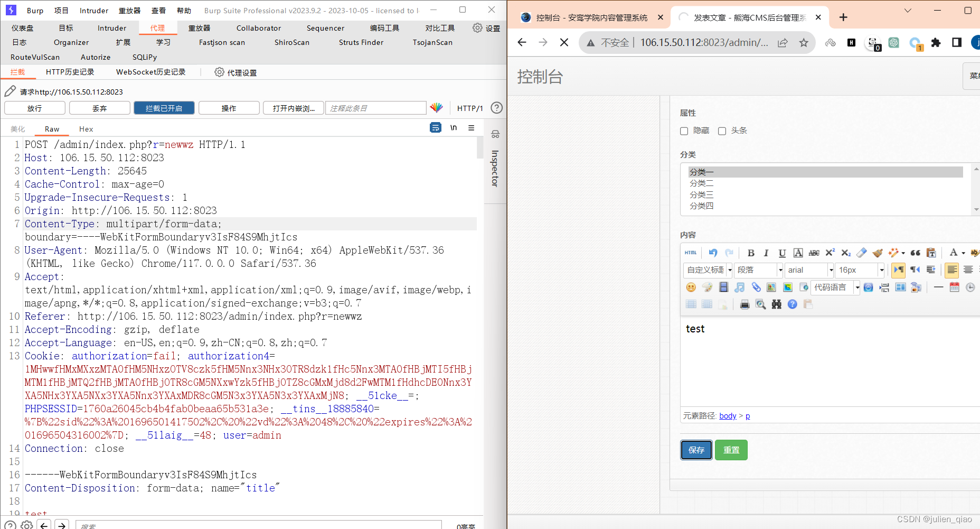The width and height of the screenshot is (980, 529).
Task: Toggle center alignment in editor
Action: point(968,270)
